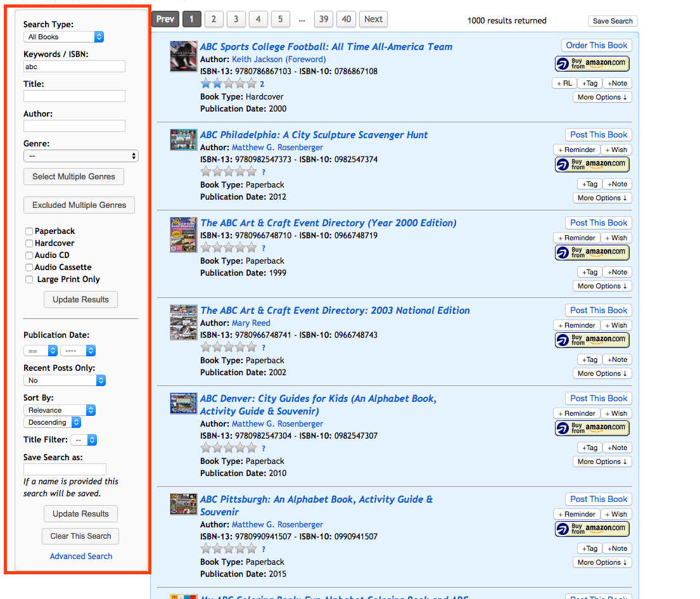Click the Title input field

[74, 96]
